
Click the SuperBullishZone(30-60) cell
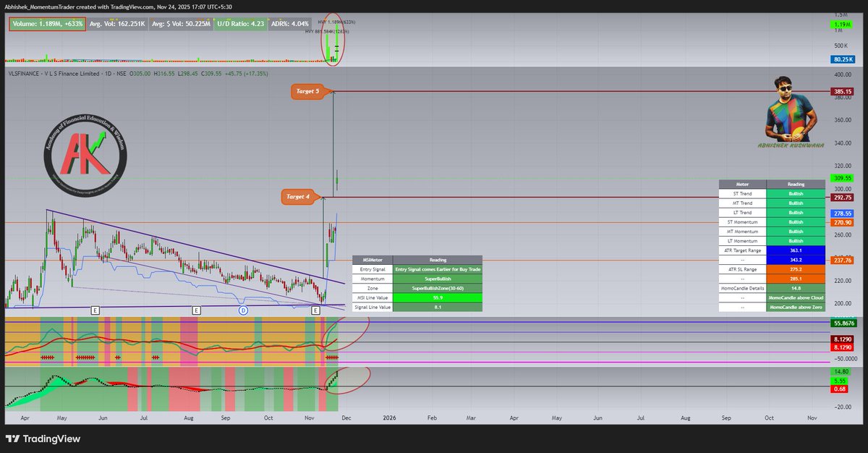(438, 288)
